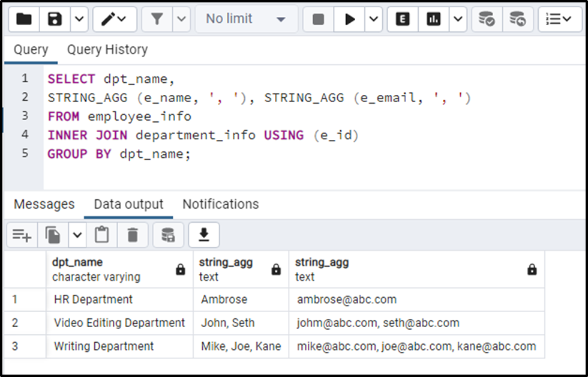588x377 pixels.
Task: Execute the query with the play button
Action: pyautogui.click(x=350, y=19)
